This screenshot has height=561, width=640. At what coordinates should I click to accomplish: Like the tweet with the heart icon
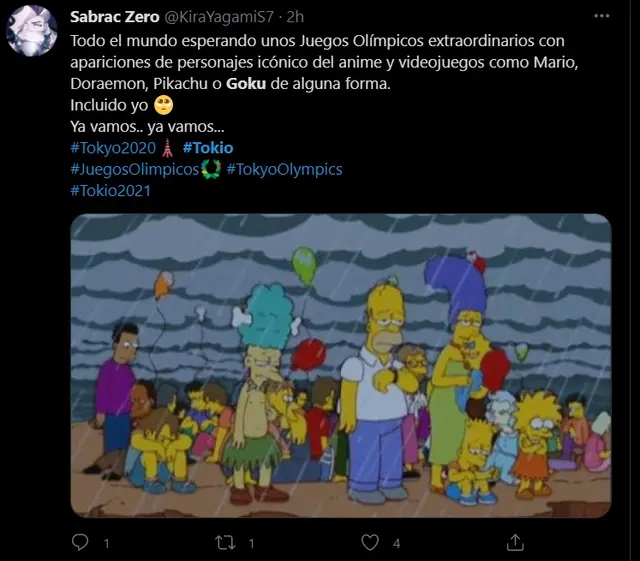370,543
